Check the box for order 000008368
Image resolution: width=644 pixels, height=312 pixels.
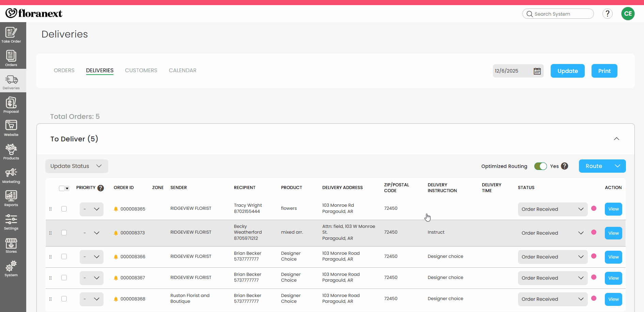[64, 299]
